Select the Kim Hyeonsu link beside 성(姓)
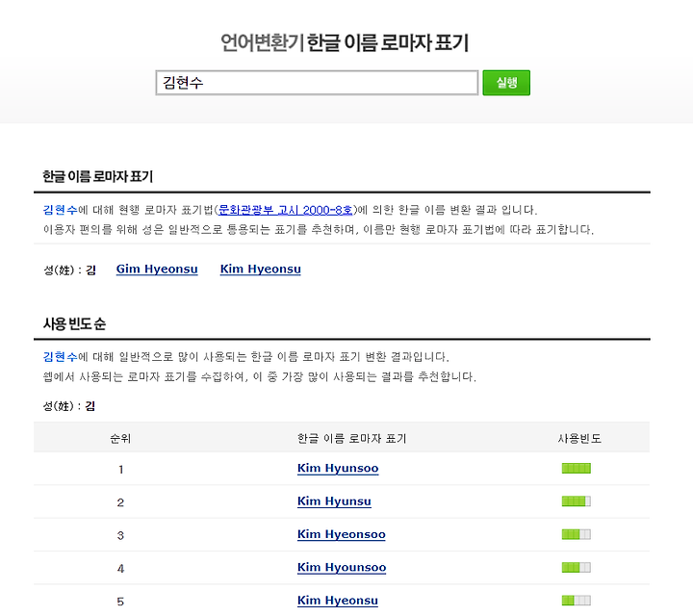 (260, 269)
